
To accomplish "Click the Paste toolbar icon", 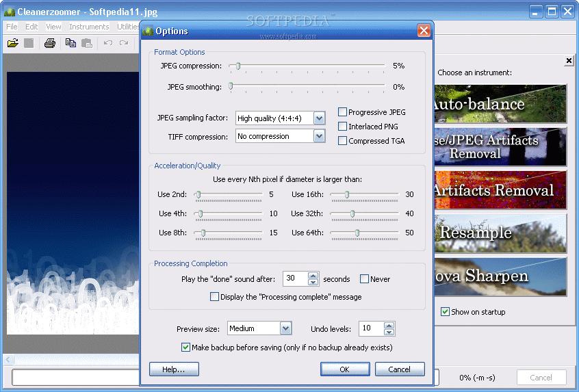I will pyautogui.click(x=87, y=43).
